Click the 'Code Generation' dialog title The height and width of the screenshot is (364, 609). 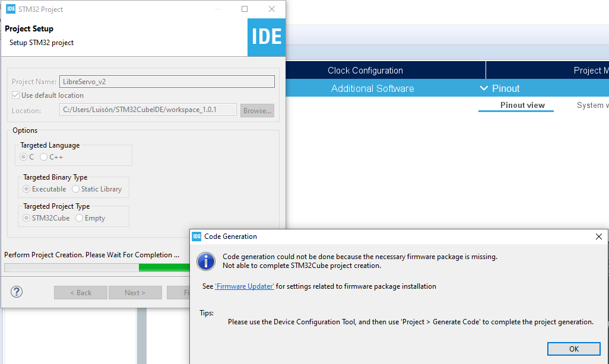pos(231,237)
